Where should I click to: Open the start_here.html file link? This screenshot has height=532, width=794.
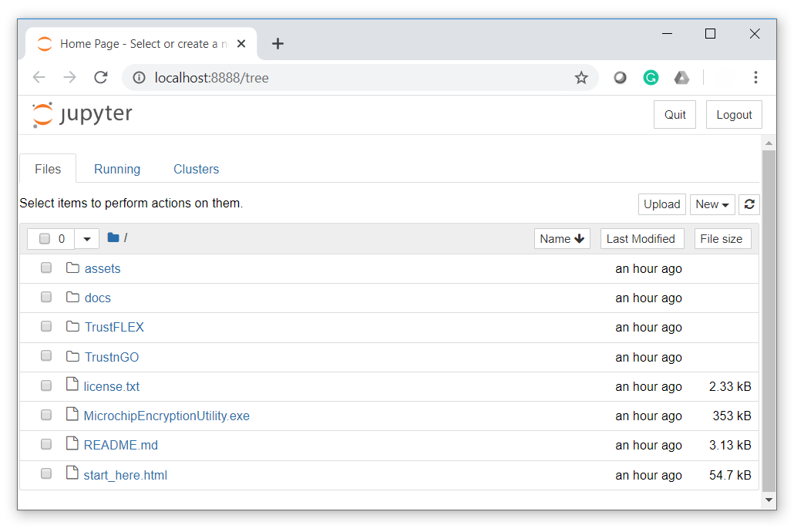[125, 475]
